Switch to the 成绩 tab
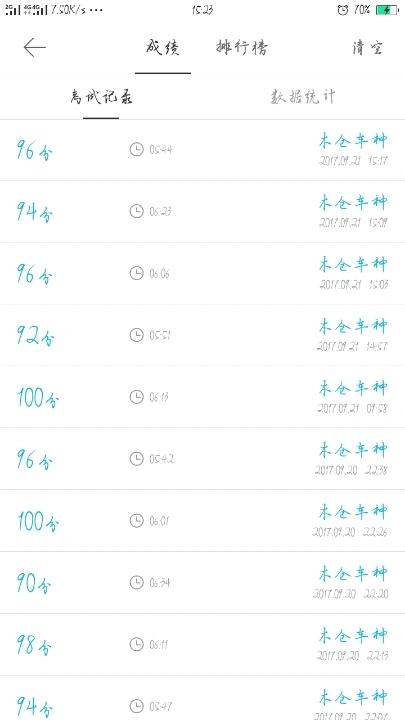 (x=163, y=47)
